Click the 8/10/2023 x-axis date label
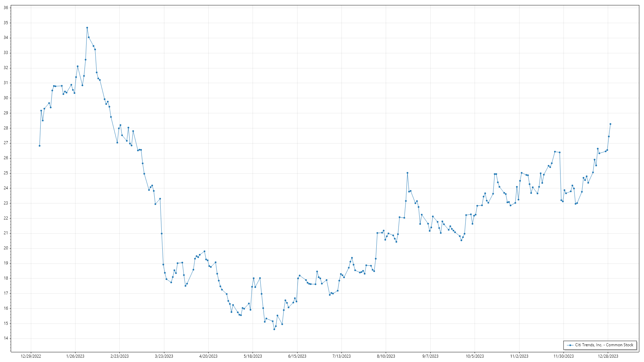Viewport: 644px width, 362px height. tap(386, 356)
